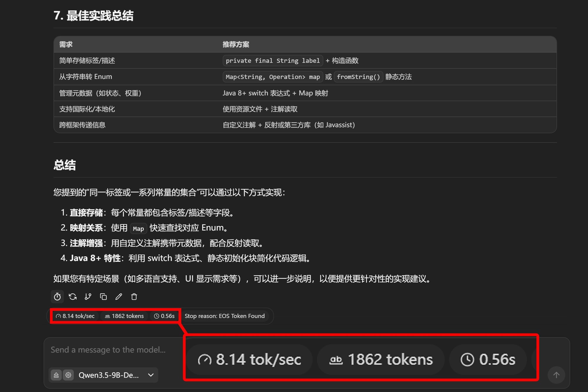Click the small 1862 tokens stat chip
The height and width of the screenshot is (392, 588).
point(124,316)
